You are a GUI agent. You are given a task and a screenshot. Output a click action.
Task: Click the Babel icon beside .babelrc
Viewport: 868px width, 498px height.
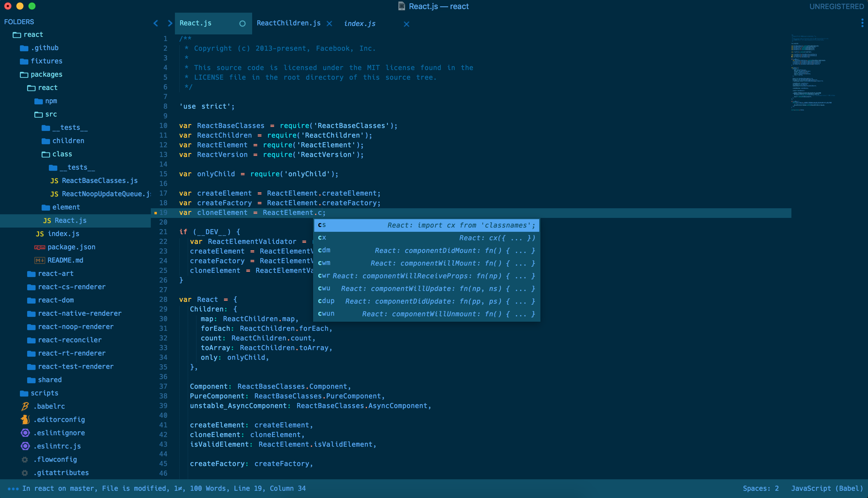(25, 406)
